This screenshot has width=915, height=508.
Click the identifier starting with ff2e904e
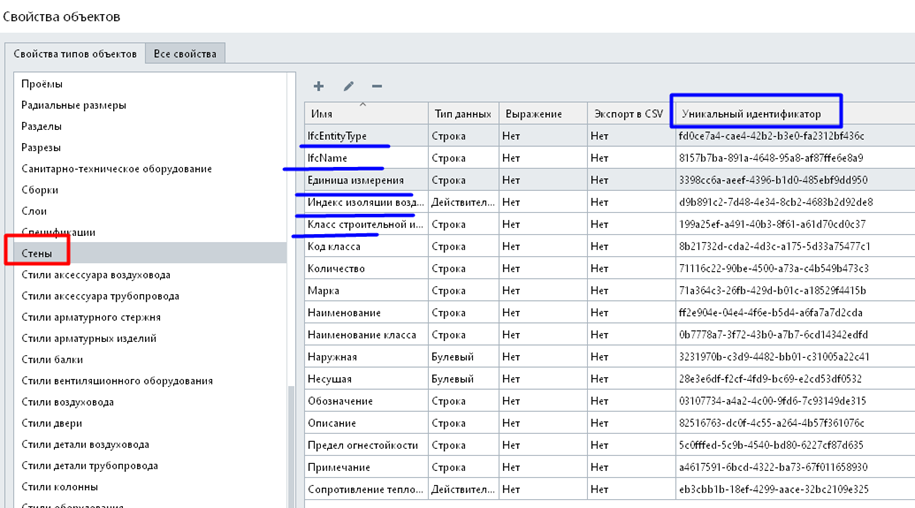pyautogui.click(x=770, y=313)
